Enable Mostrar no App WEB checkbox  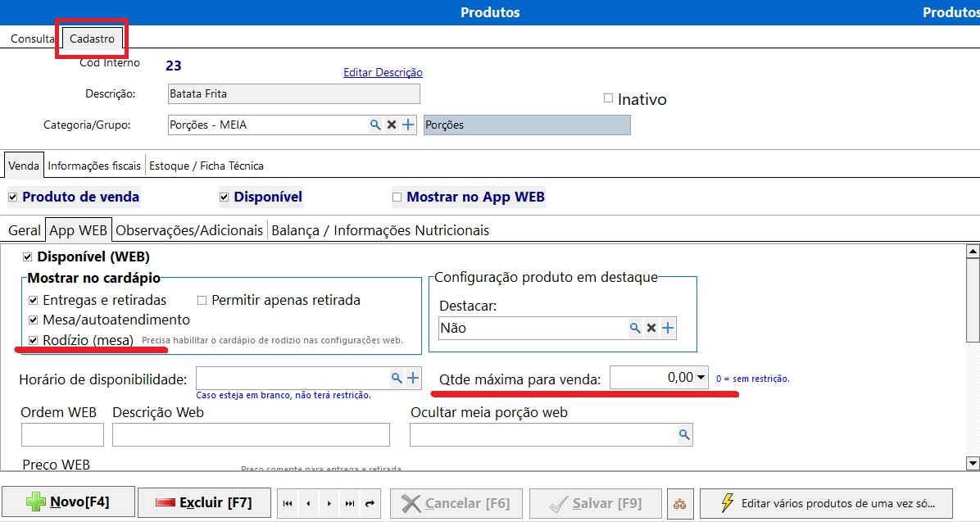(x=397, y=197)
